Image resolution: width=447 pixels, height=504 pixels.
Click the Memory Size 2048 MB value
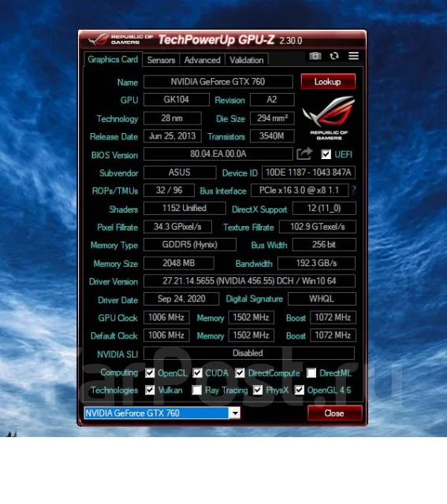pyautogui.click(x=179, y=263)
